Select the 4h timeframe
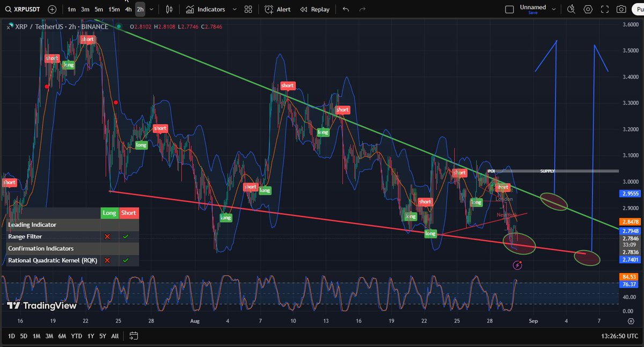 (128, 9)
